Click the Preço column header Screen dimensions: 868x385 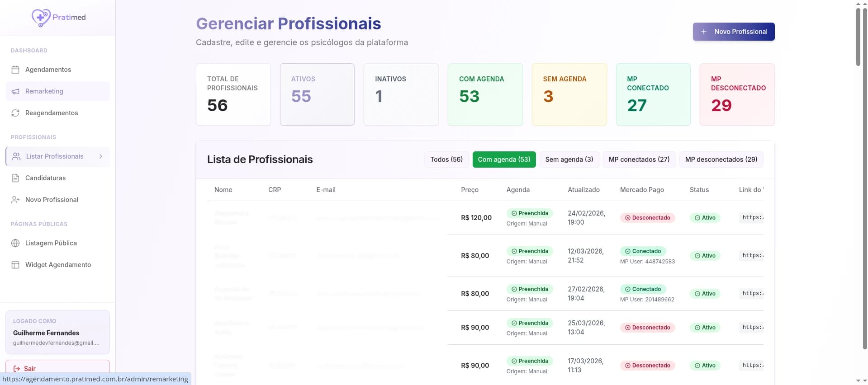[470, 190]
